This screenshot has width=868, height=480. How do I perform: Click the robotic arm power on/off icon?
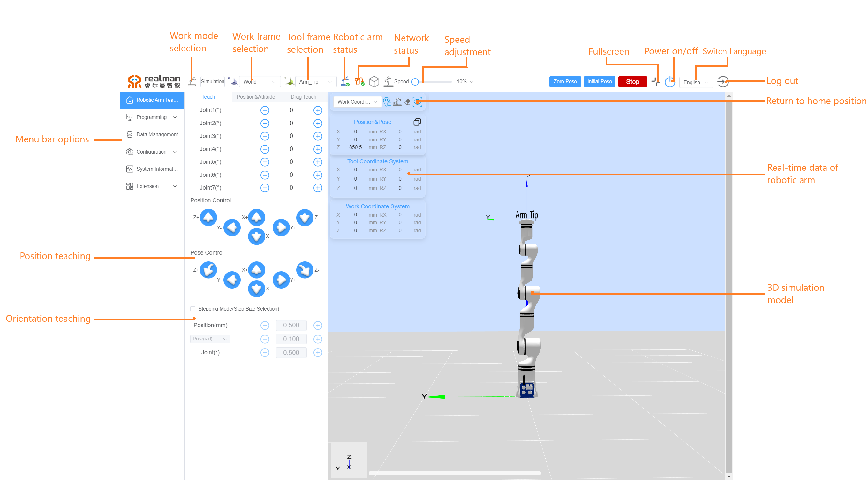(671, 81)
